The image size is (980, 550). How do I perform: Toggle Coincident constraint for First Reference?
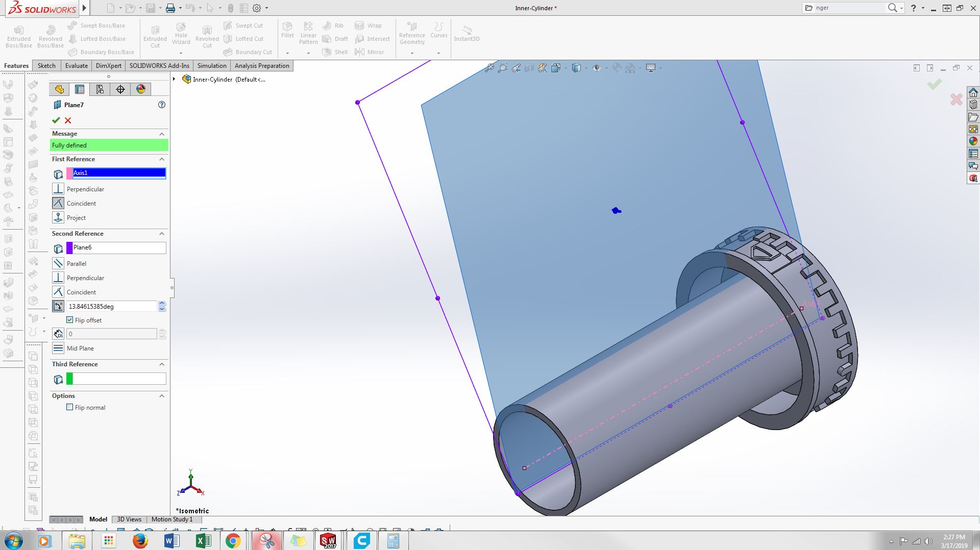pos(58,203)
